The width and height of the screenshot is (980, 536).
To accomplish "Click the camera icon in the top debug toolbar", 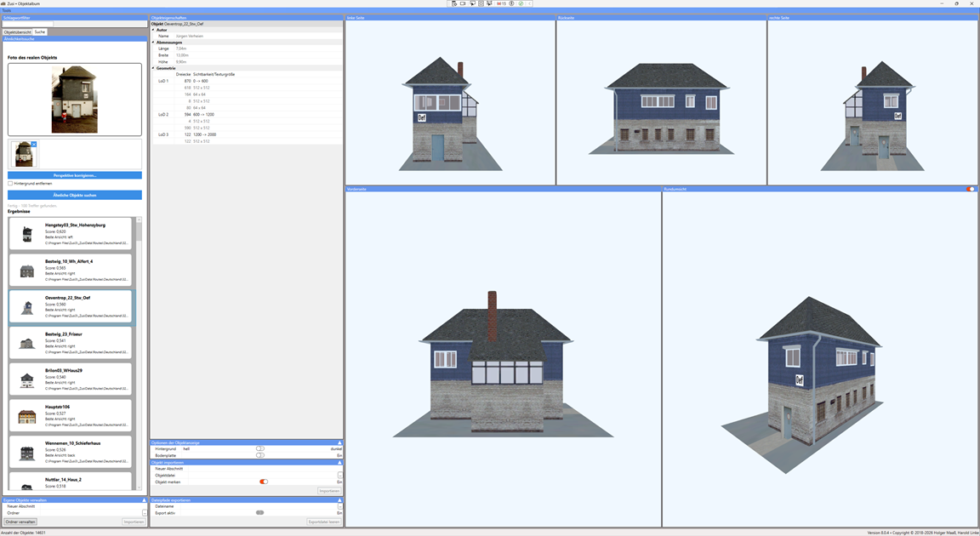I will coord(463,3).
